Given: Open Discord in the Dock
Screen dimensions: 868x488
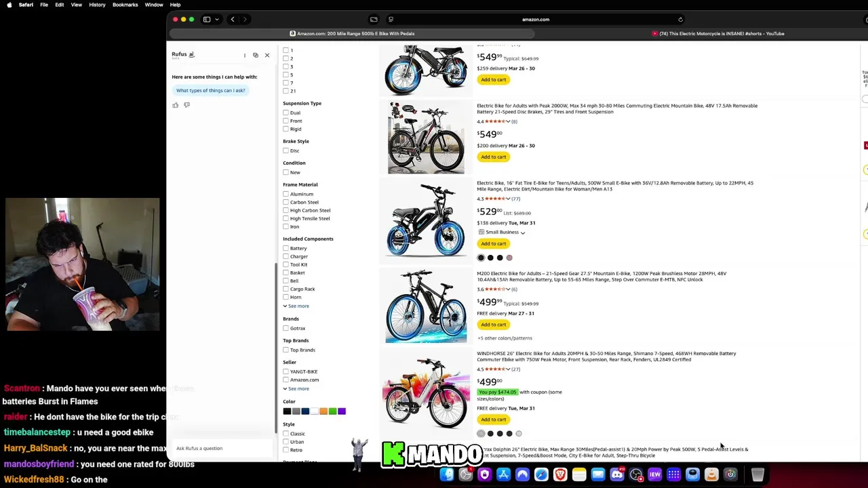Looking at the screenshot, I should (x=617, y=475).
